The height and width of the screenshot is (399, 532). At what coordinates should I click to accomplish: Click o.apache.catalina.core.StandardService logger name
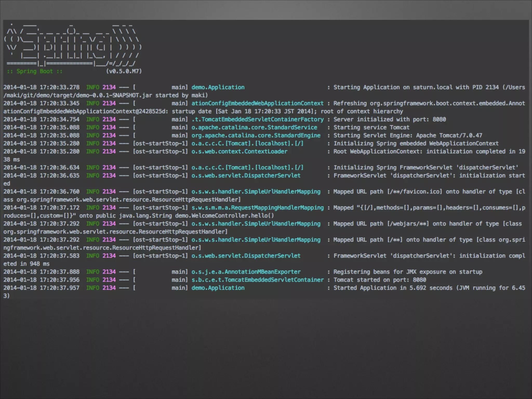[254, 128]
